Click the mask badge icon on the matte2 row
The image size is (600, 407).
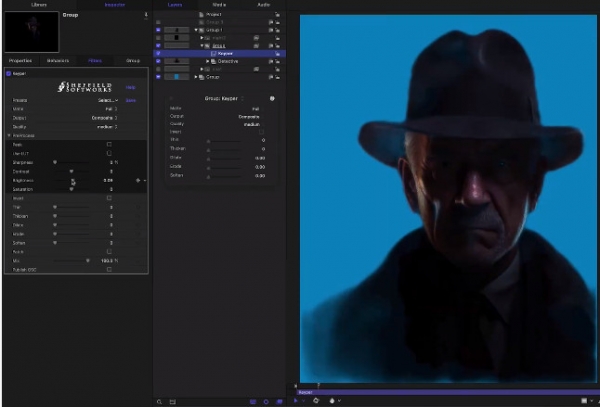pyautogui.click(x=256, y=38)
